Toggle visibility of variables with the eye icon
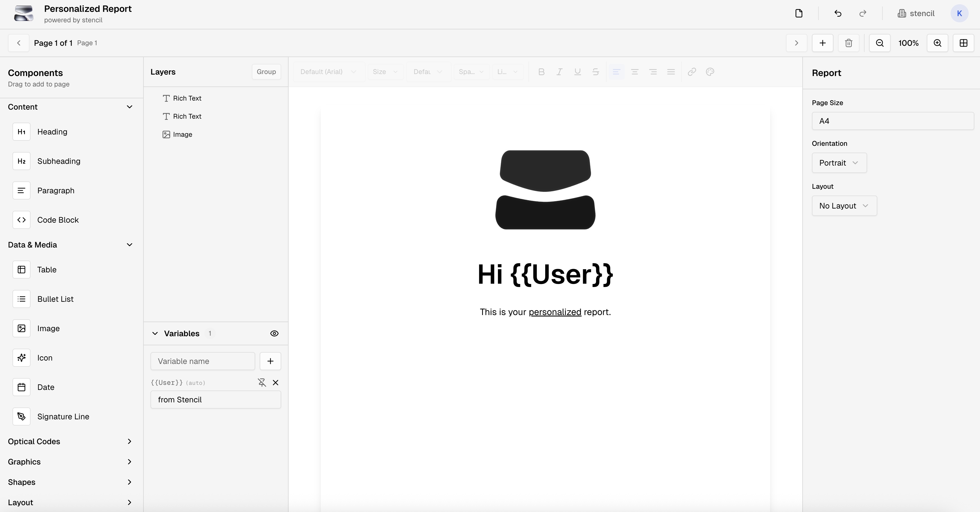 click(x=274, y=334)
